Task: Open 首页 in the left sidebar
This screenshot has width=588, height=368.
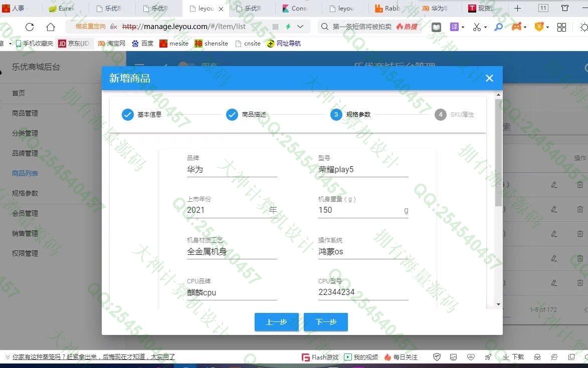Action: pyautogui.click(x=19, y=93)
